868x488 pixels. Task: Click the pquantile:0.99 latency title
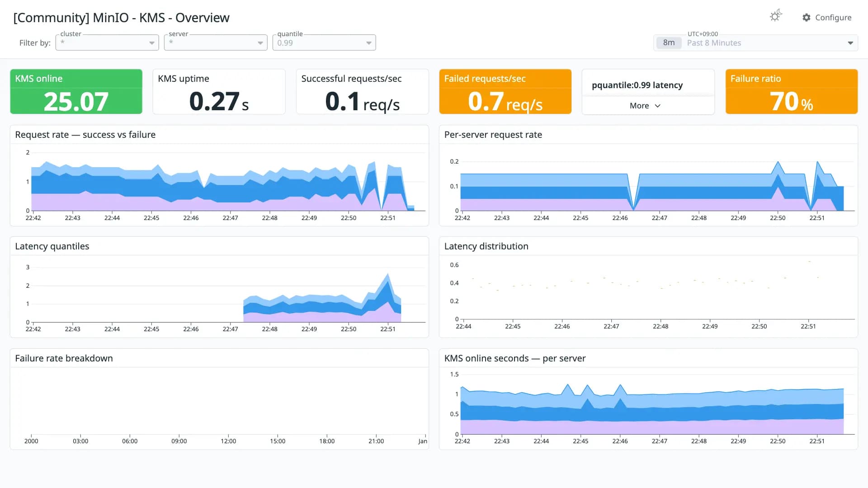[637, 85]
